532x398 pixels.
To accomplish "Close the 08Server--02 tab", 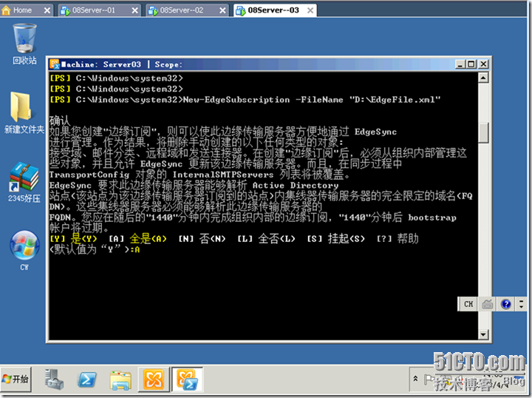I will [222, 10].
